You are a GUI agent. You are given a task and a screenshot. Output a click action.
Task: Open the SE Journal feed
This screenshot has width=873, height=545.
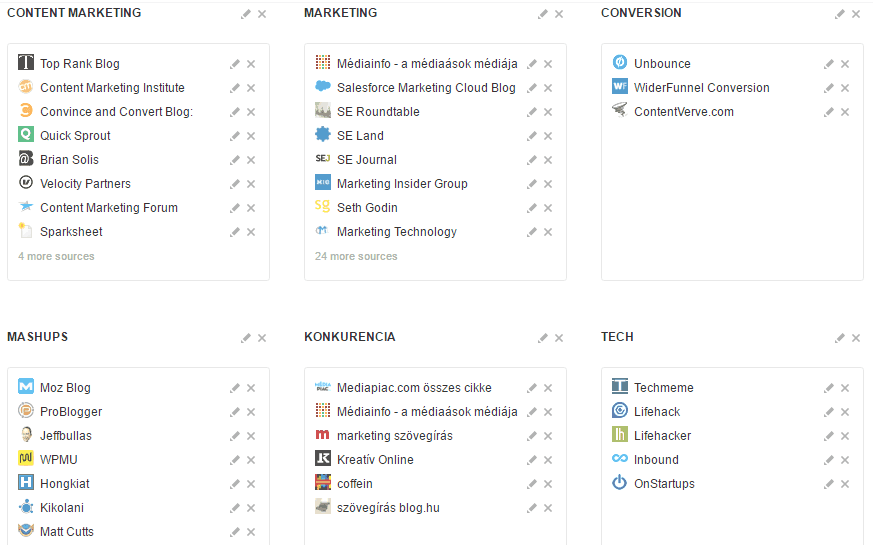point(366,160)
